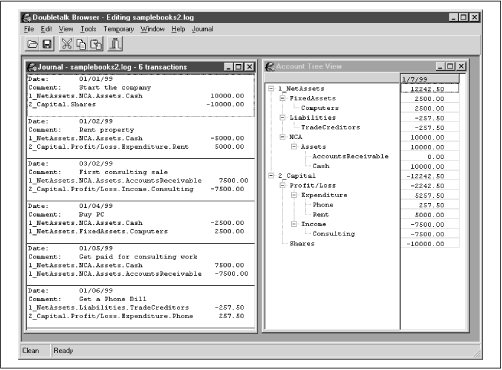Open the Journal menu
Image resolution: width=502 pixels, height=370 pixels.
[202, 29]
